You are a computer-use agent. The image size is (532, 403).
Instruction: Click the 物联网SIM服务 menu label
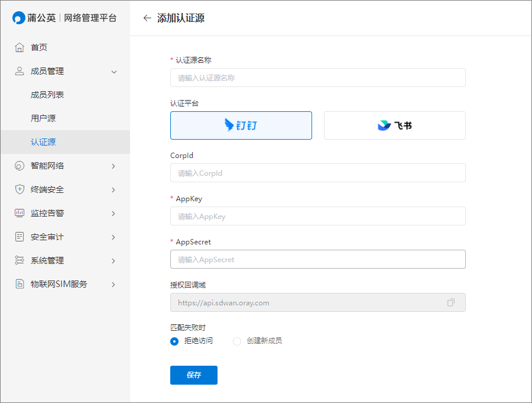(x=59, y=284)
